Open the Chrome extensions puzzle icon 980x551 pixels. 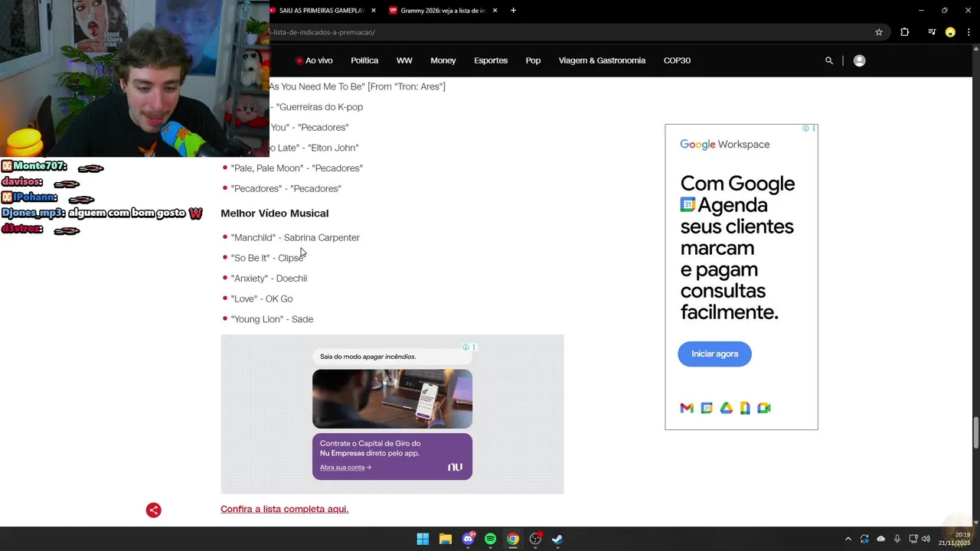pyautogui.click(x=904, y=32)
